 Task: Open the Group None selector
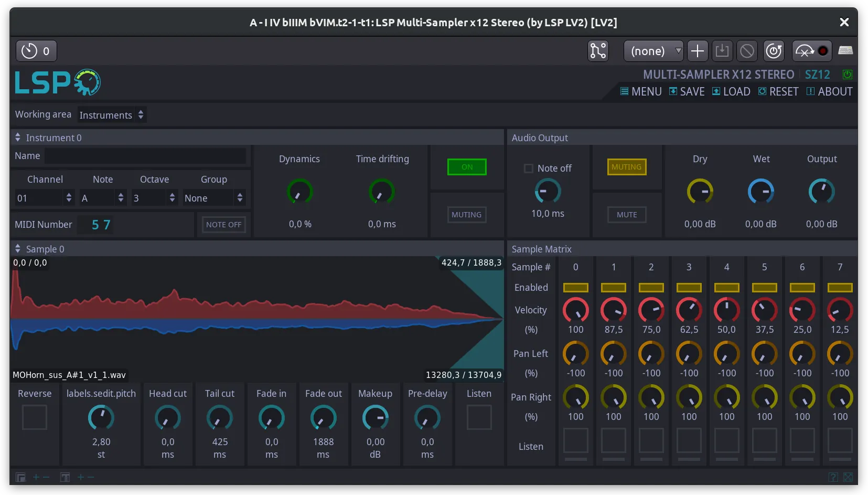point(213,198)
